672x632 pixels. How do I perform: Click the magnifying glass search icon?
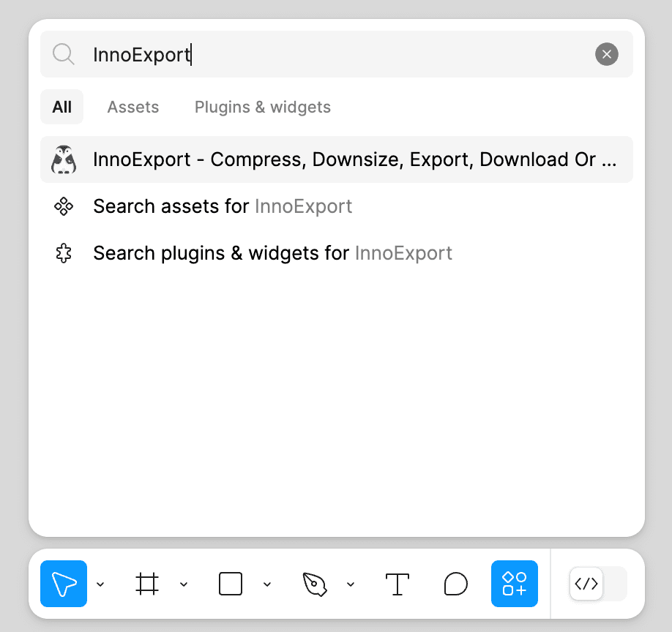64,54
